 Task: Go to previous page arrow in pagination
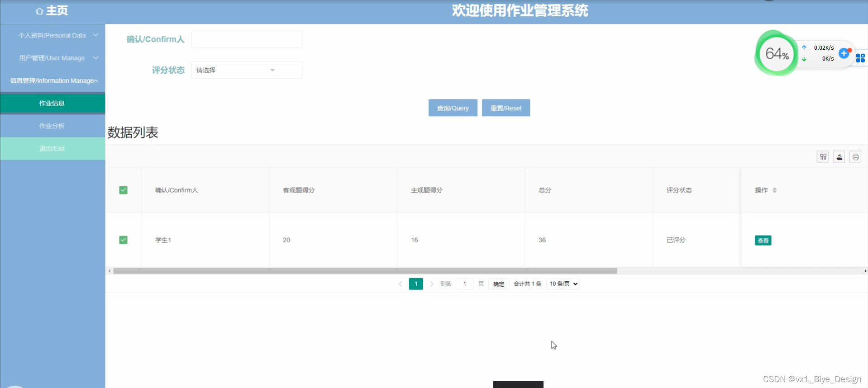(401, 284)
